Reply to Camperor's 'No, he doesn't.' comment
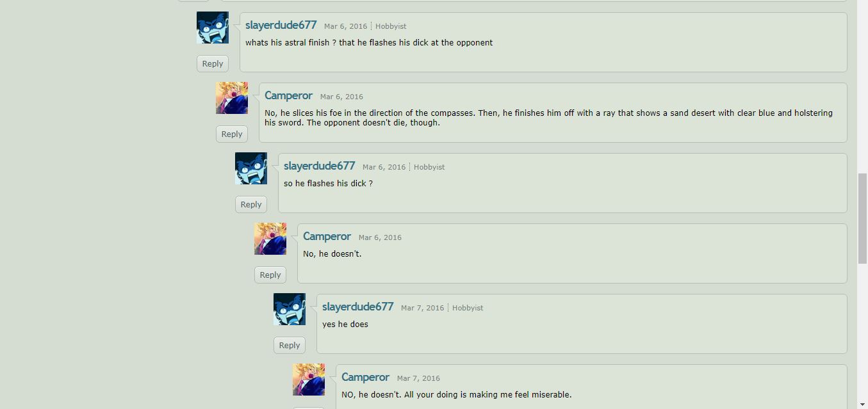Screen dimensions: 868x409 tap(270, 275)
